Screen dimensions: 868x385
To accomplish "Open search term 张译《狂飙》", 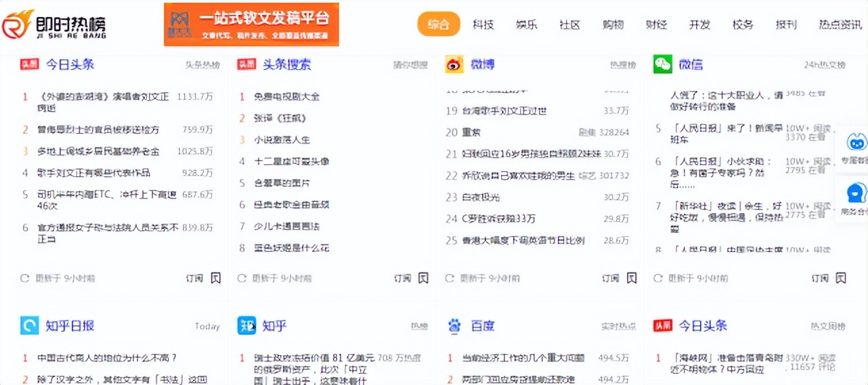I will (280, 119).
